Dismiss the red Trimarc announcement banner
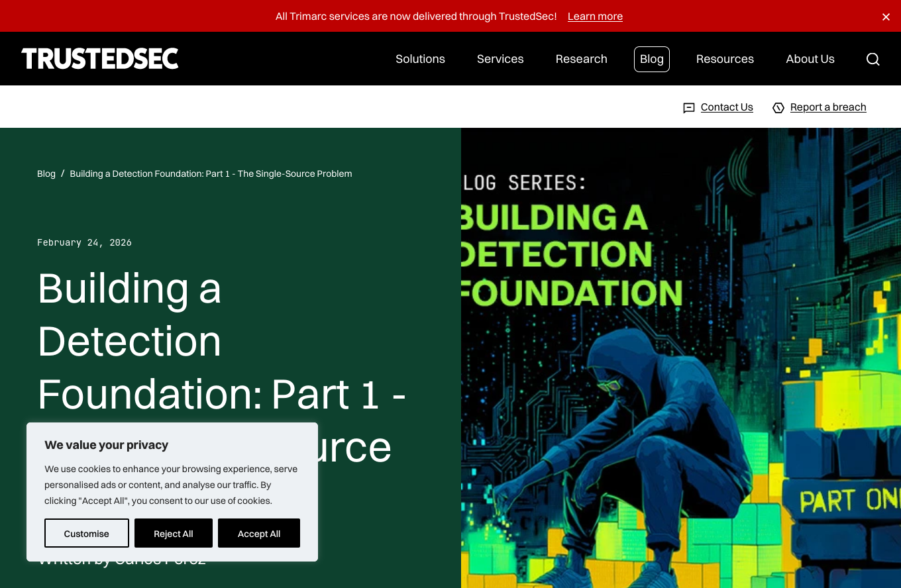The image size is (901, 588). 886,17
